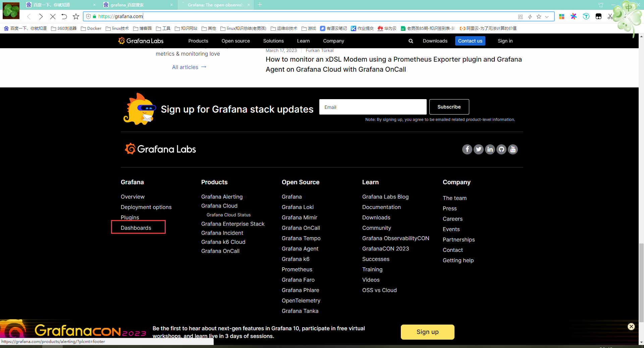Open Grafana's YouTube channel icon
Image resolution: width=644 pixels, height=348 pixels.
pos(513,149)
